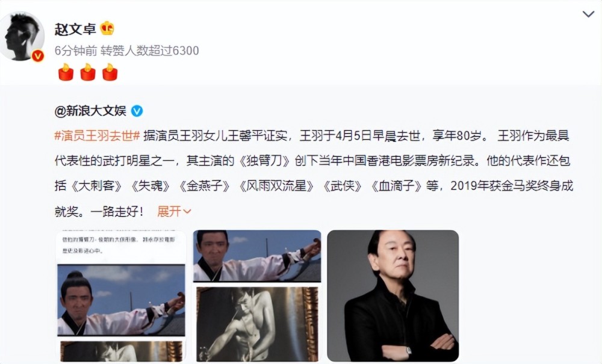Click the first candle emoji
Image resolution: width=602 pixels, height=364 pixels.
coord(66,72)
